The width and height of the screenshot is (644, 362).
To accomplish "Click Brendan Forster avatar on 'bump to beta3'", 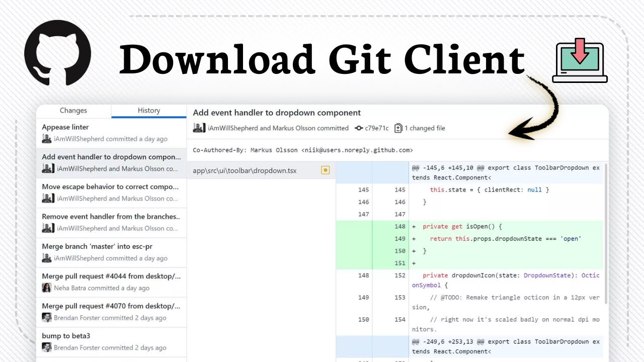I will click(47, 347).
